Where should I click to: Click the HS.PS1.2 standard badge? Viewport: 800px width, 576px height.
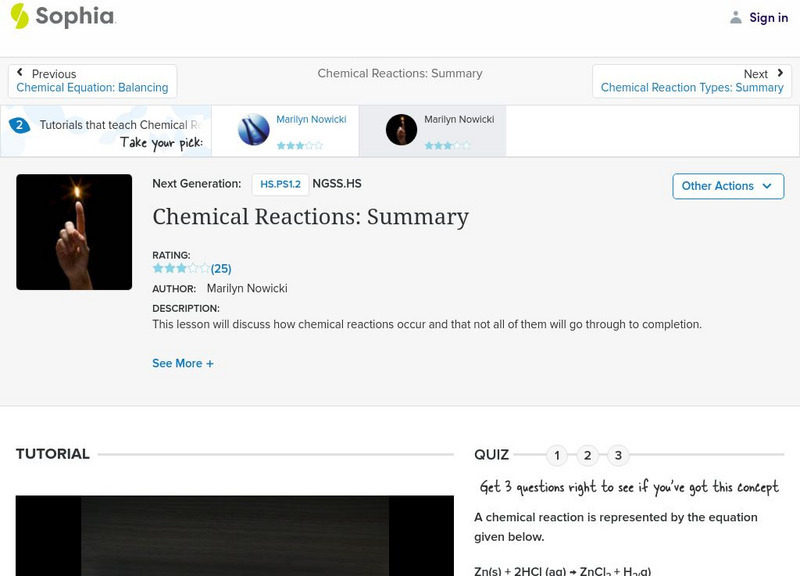click(x=282, y=183)
